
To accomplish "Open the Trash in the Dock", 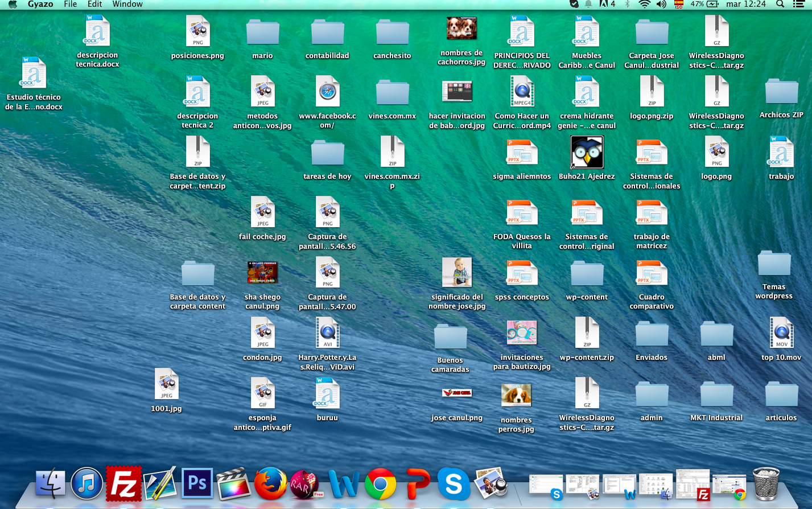I will click(766, 484).
